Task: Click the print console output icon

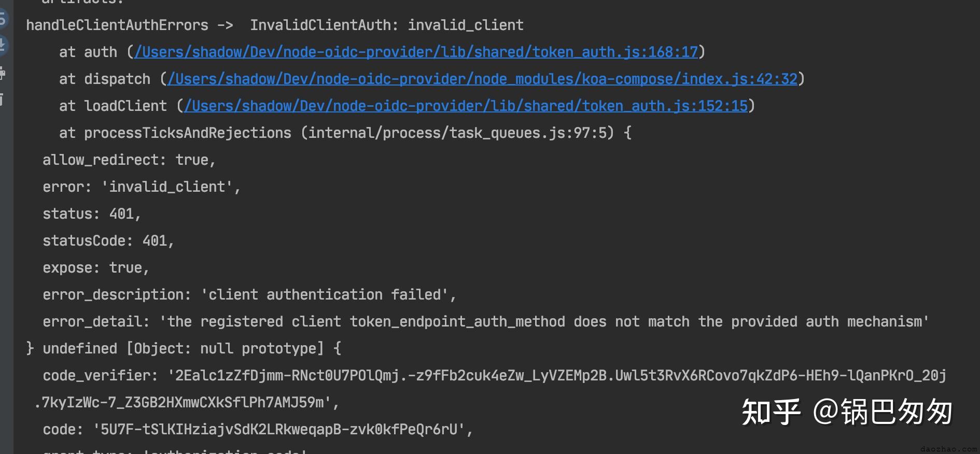Action: [3, 73]
